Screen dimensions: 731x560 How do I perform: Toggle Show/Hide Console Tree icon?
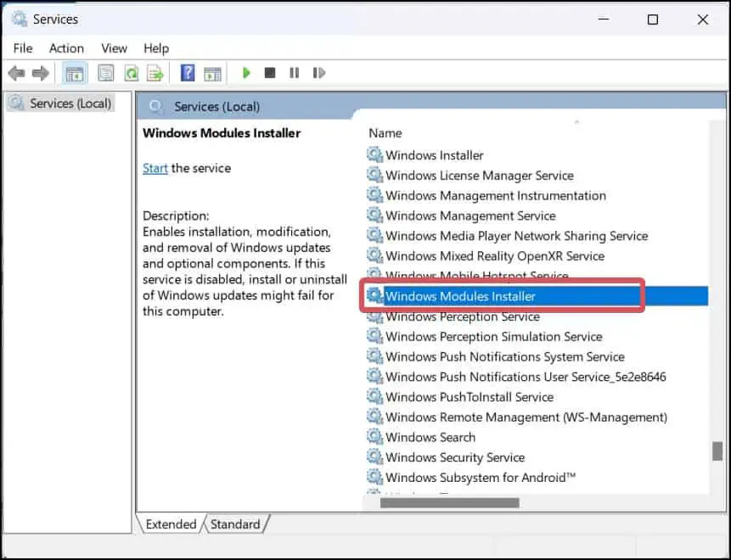(75, 73)
